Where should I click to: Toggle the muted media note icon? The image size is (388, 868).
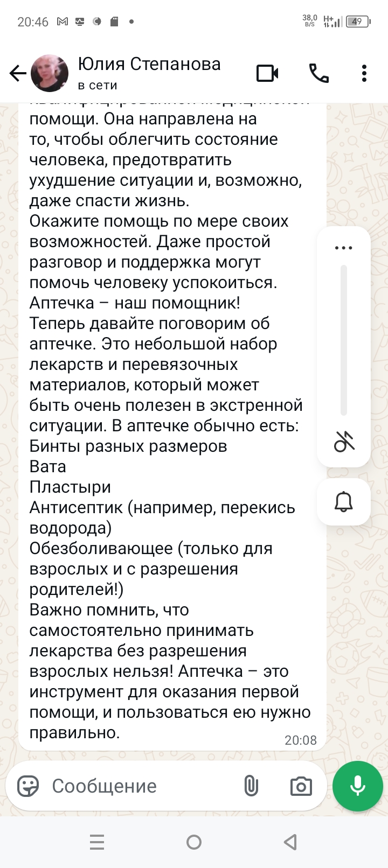(x=344, y=442)
